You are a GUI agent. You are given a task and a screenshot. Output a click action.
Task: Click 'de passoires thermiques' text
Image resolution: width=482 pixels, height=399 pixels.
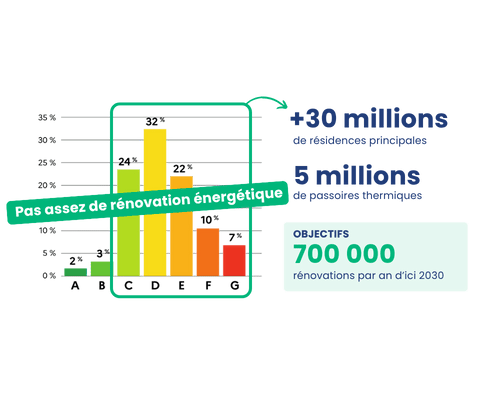pos(358,195)
